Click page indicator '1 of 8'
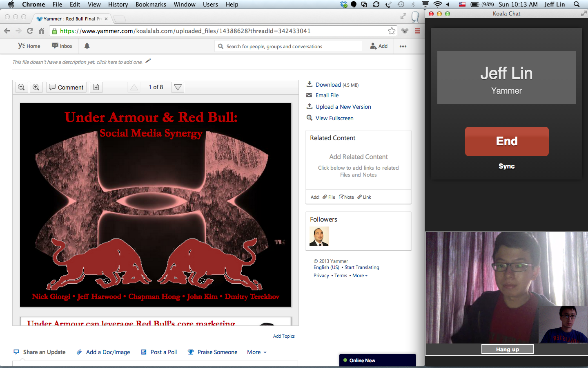Image resolution: width=588 pixels, height=368 pixels. (156, 87)
